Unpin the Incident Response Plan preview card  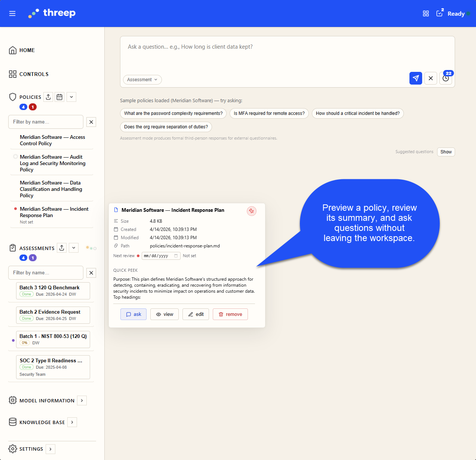[x=251, y=211]
